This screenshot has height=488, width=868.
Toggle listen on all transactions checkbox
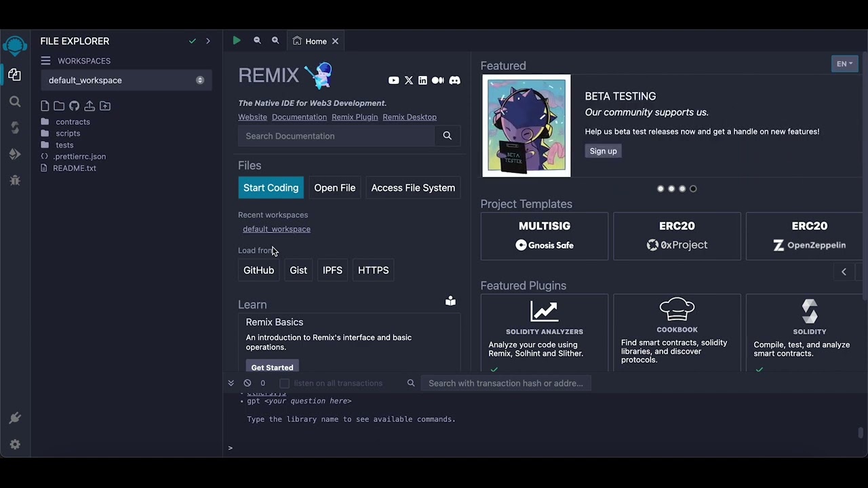point(285,384)
